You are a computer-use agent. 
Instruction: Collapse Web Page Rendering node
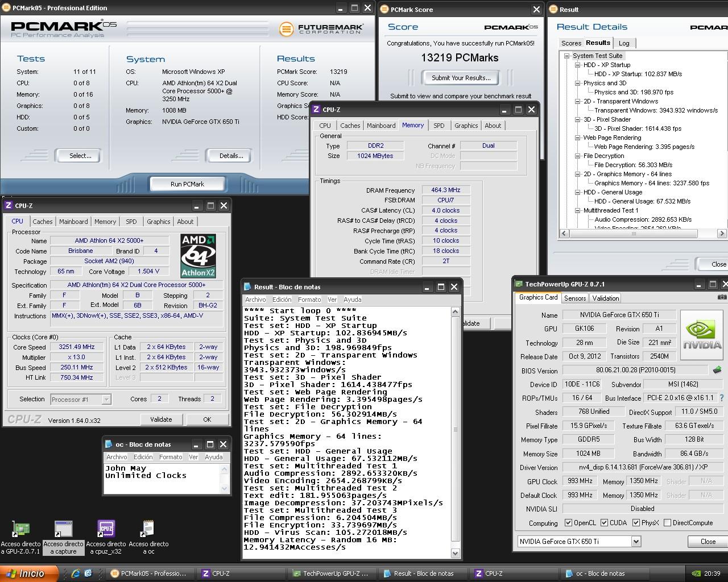coord(577,138)
